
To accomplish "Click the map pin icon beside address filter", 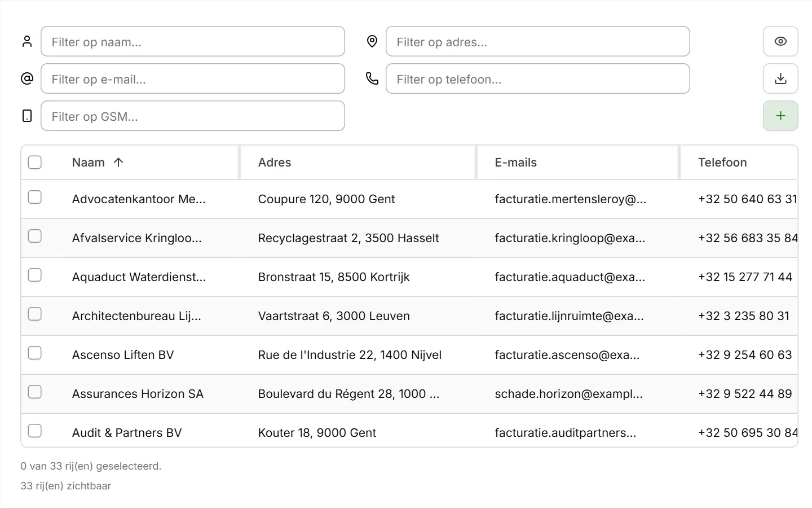I will [372, 41].
